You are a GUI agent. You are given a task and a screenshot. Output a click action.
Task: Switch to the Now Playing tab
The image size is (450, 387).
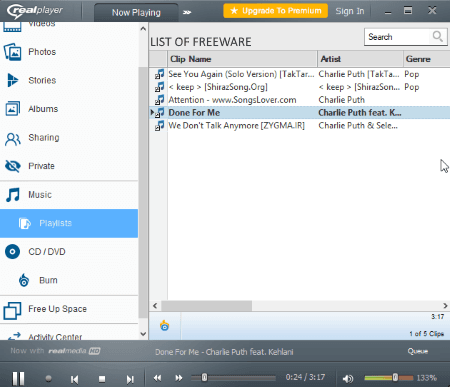(x=136, y=13)
